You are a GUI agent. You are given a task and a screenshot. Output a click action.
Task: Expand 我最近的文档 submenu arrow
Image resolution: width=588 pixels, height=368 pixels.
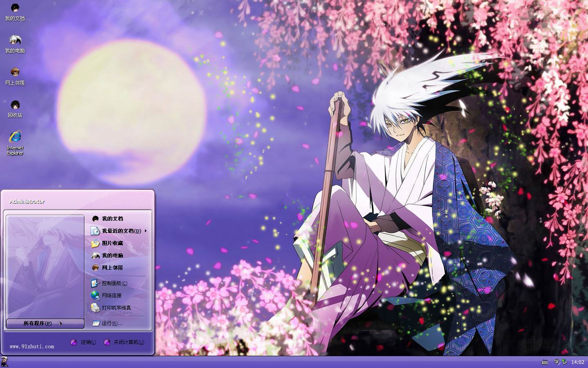145,231
